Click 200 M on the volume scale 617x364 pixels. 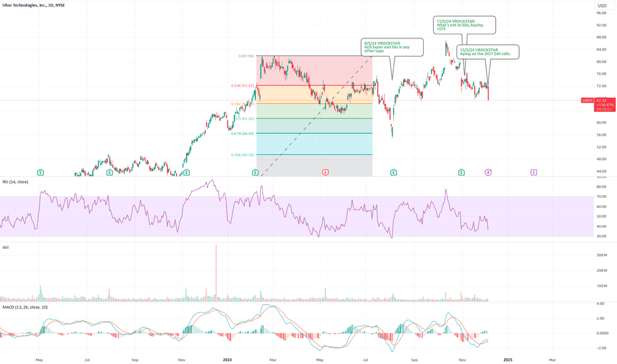(x=602, y=270)
